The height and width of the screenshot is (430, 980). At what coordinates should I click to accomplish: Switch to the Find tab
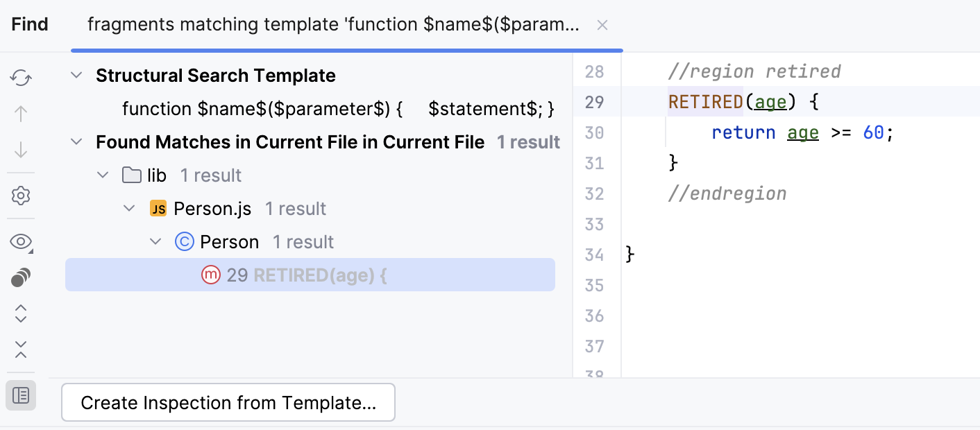tap(29, 24)
